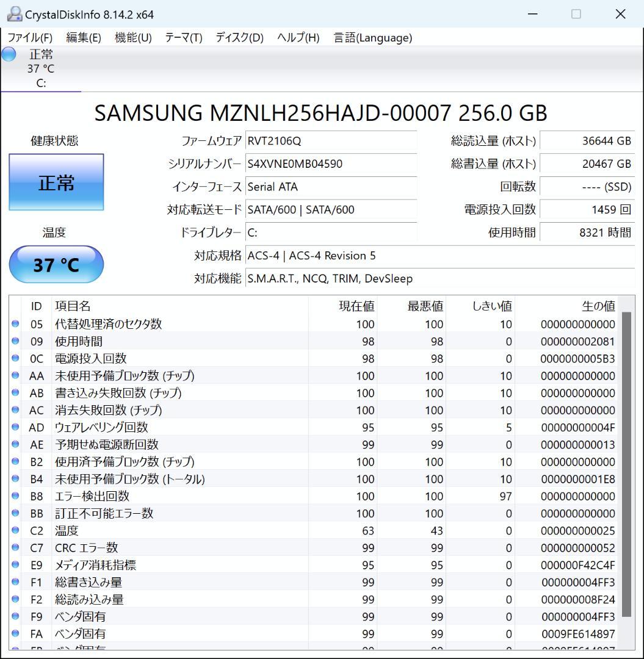
Task: Open the テーマ(T) menu
Action: 184,37
